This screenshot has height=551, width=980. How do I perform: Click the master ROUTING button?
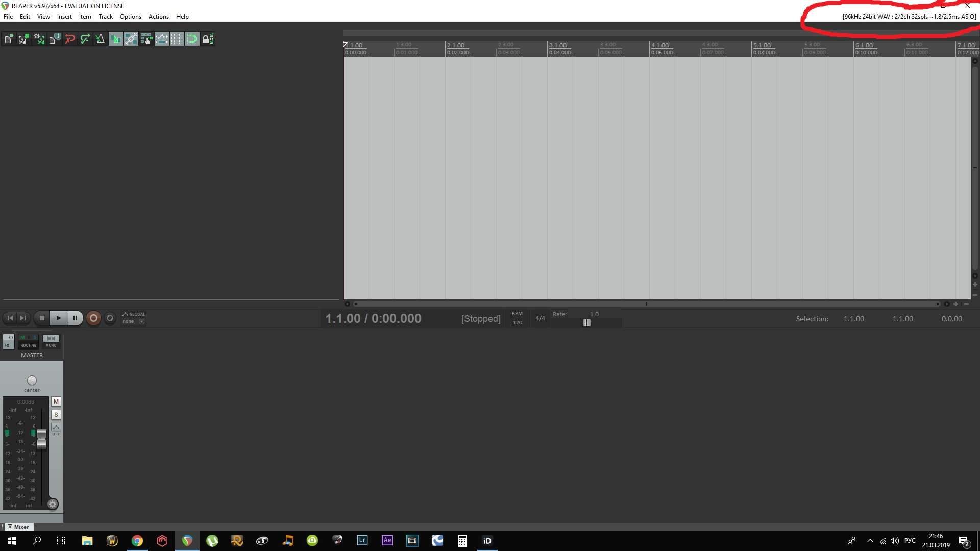tap(29, 341)
